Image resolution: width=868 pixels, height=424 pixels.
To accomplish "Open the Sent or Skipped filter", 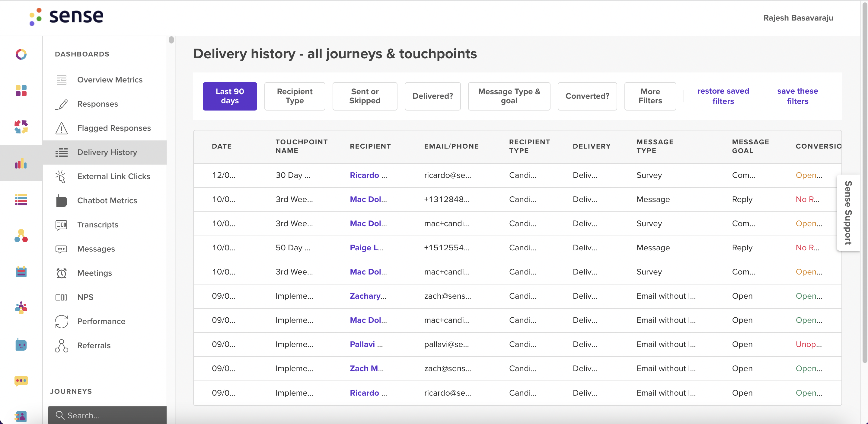I will pos(365,96).
